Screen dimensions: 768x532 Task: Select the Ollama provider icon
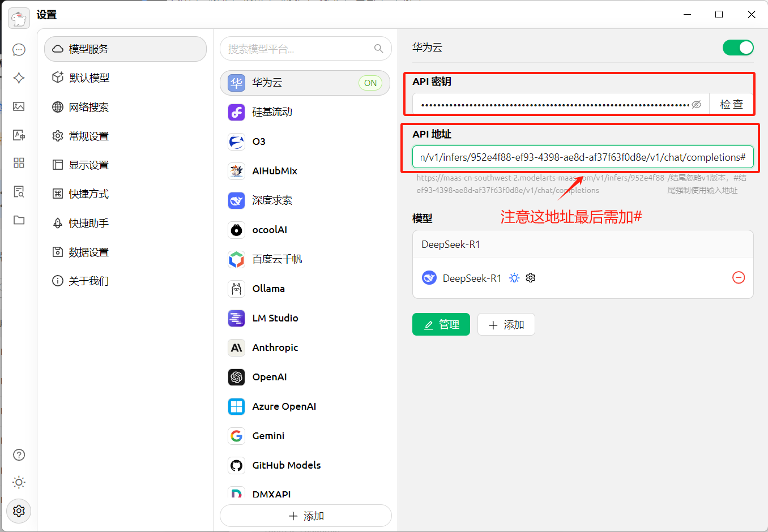click(236, 289)
